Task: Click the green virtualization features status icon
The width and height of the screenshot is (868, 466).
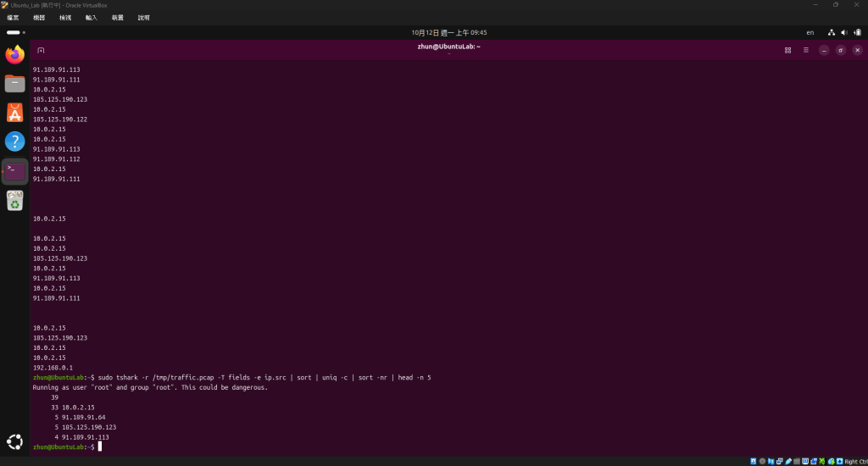Action: [822, 461]
